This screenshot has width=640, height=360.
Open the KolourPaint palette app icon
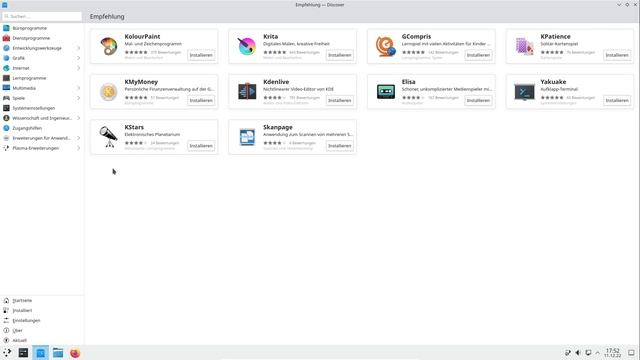[x=109, y=46]
